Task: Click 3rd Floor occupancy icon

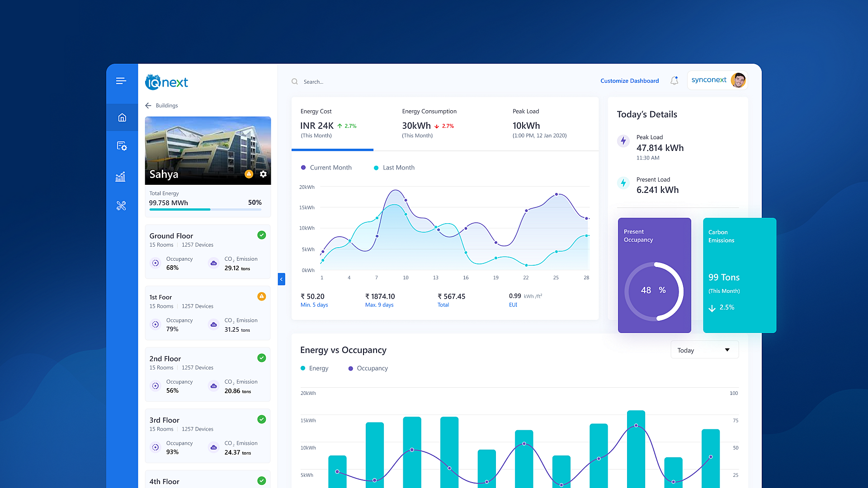Action: (x=156, y=447)
